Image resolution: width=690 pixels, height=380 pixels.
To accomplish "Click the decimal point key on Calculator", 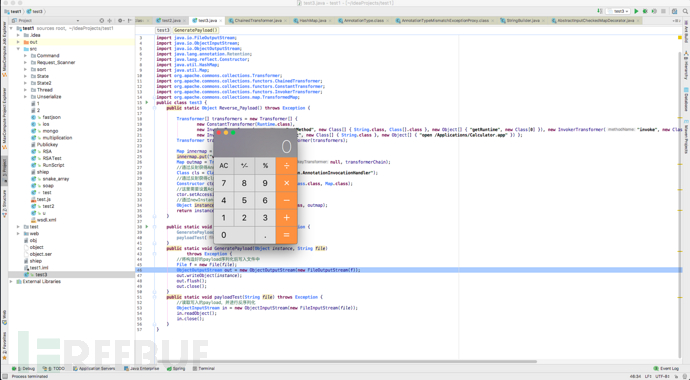I will click(x=265, y=235).
